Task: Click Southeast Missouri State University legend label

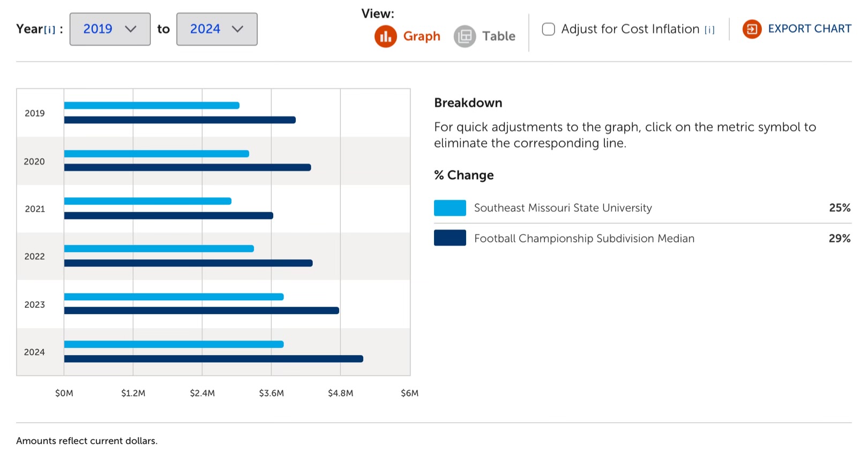Action: tap(563, 208)
